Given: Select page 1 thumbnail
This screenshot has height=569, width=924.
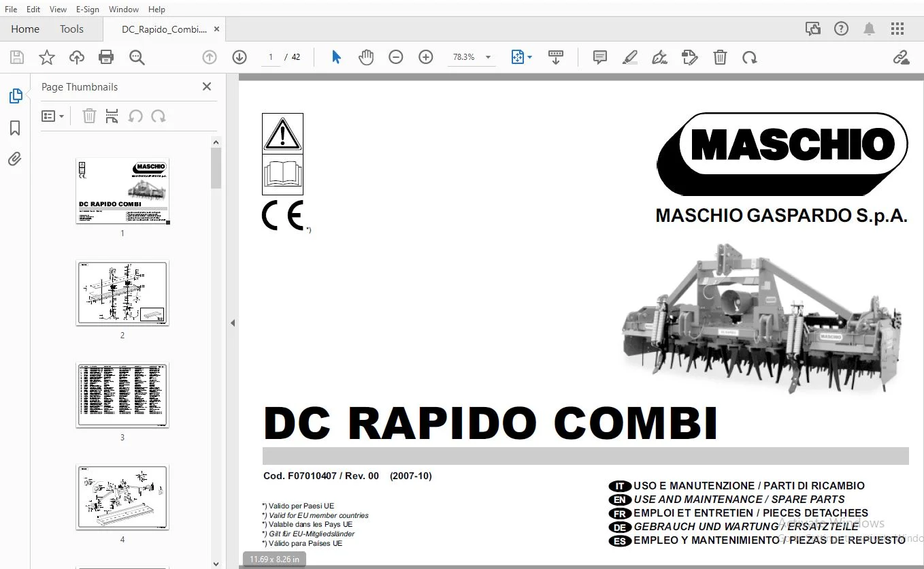Looking at the screenshot, I should tap(122, 191).
